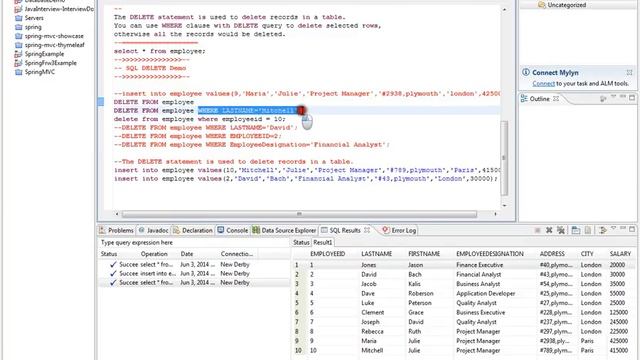640x360 pixels.
Task: Click the 'delete from employee where employeeid = 10;' line
Action: click(x=200, y=119)
